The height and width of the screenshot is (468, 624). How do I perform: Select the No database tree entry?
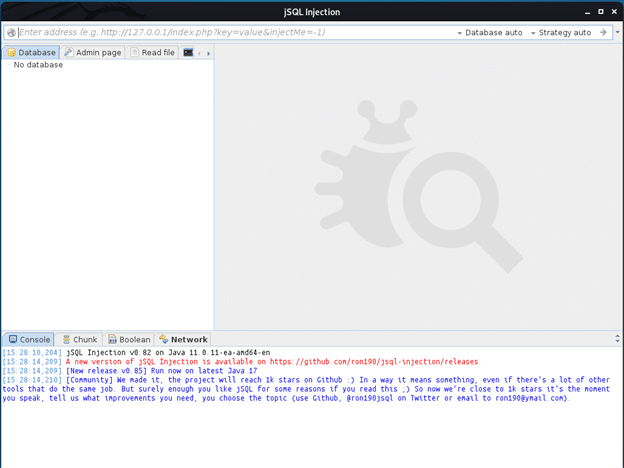click(x=38, y=65)
